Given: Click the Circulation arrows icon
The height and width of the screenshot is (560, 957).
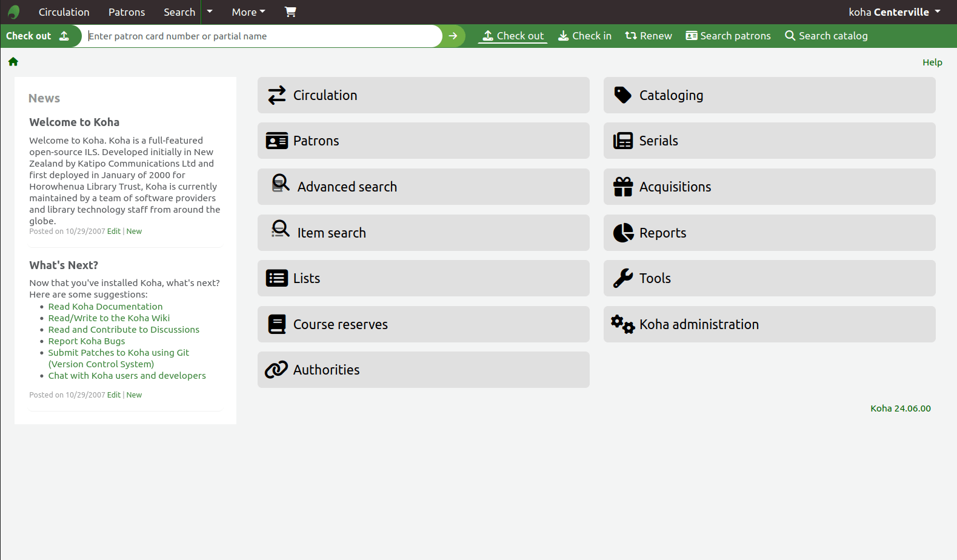Looking at the screenshot, I should [x=277, y=95].
